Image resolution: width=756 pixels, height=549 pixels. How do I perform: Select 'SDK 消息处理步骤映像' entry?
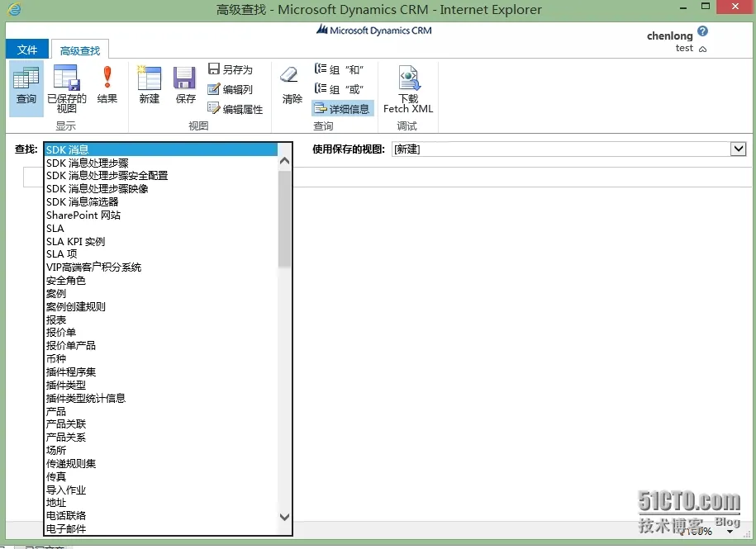[x=161, y=189]
